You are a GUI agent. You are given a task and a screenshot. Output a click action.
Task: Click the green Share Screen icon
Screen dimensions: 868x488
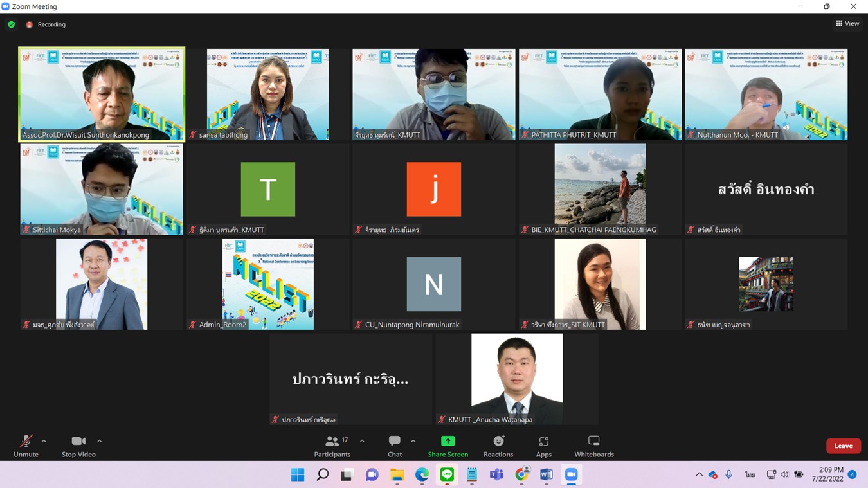tap(448, 441)
